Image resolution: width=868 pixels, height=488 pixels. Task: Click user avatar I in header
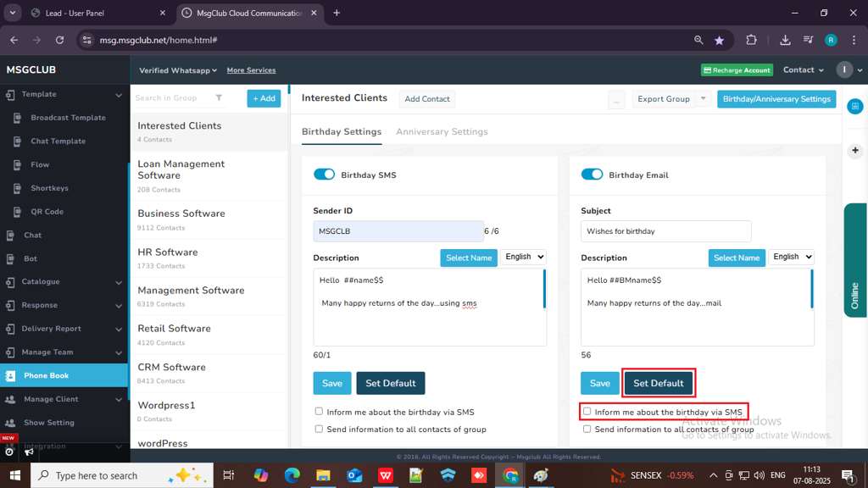[844, 69]
